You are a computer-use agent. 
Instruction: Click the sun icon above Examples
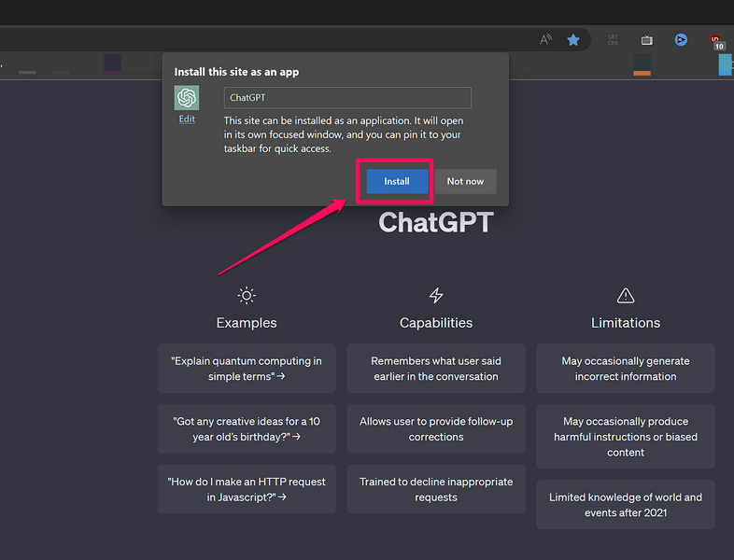[247, 296]
